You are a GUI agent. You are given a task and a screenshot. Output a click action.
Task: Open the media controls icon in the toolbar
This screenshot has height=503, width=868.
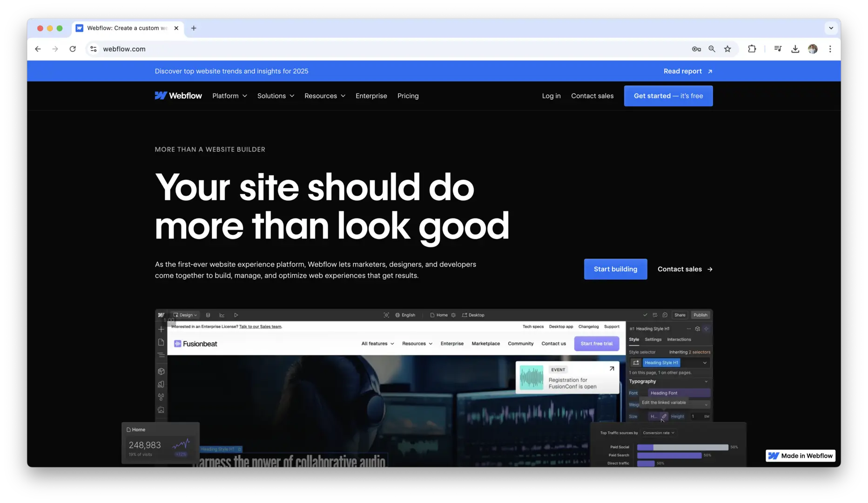[778, 49]
